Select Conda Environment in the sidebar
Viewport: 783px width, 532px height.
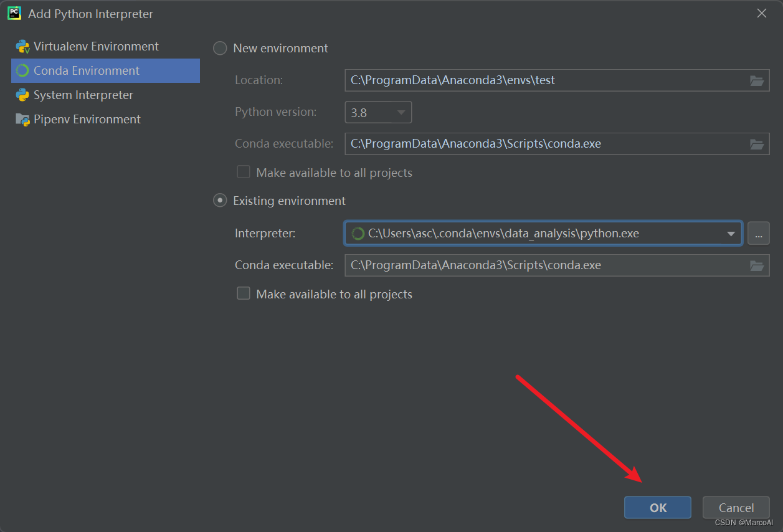click(105, 71)
